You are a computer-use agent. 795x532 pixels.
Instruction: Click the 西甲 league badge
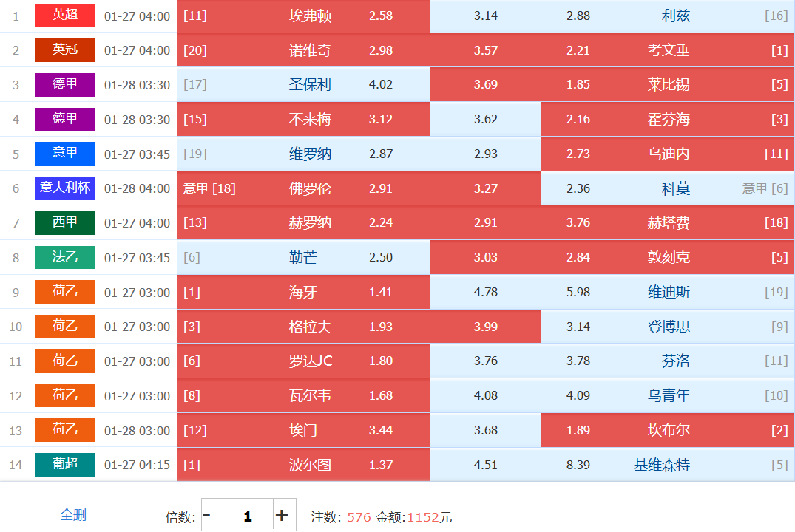pyautogui.click(x=65, y=223)
